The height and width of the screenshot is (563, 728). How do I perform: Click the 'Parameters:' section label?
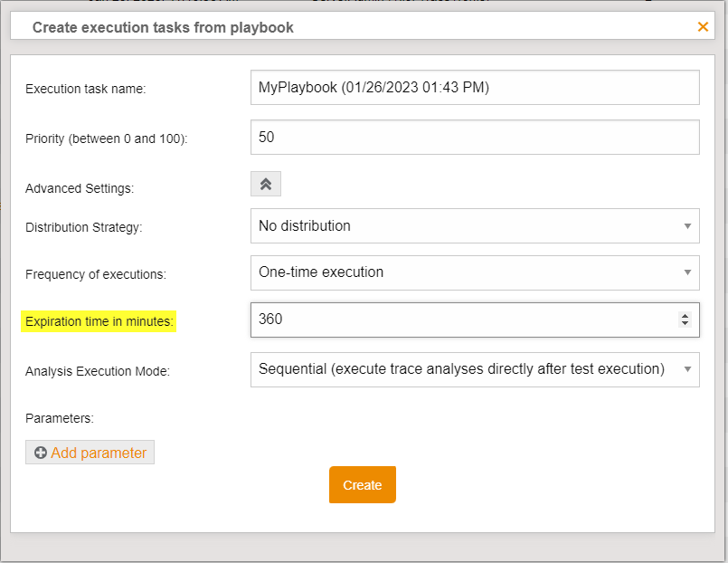point(60,418)
